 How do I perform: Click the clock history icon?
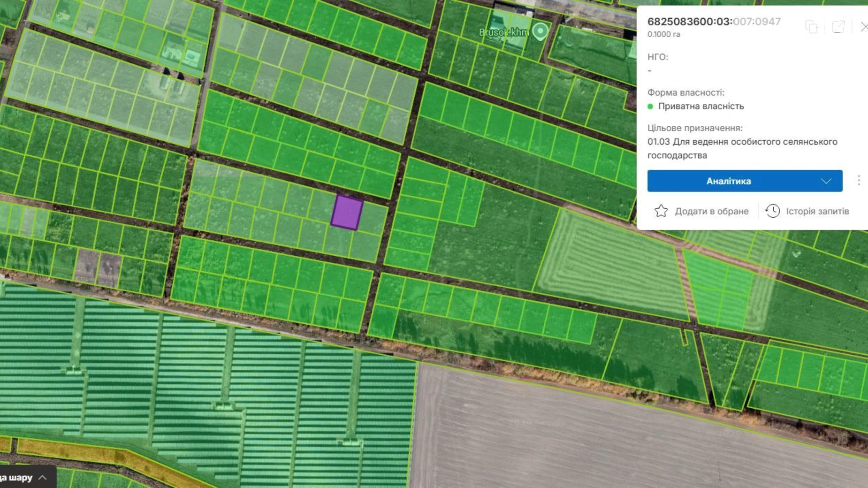pyautogui.click(x=772, y=211)
